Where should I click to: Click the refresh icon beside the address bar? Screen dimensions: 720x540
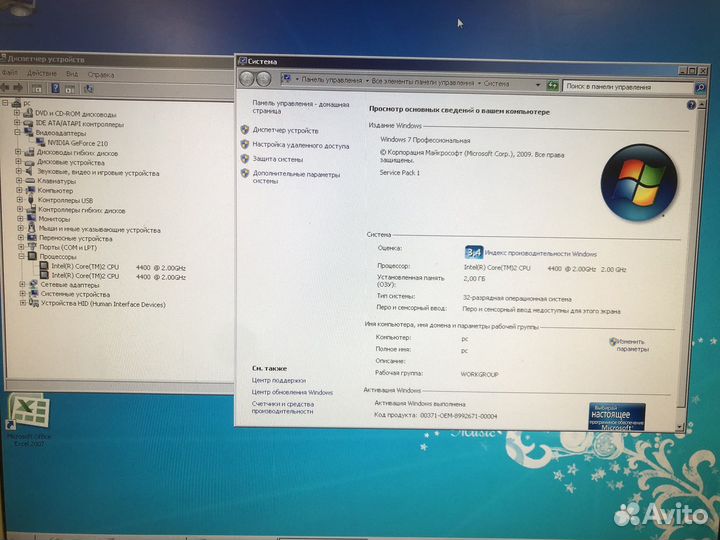tap(552, 86)
